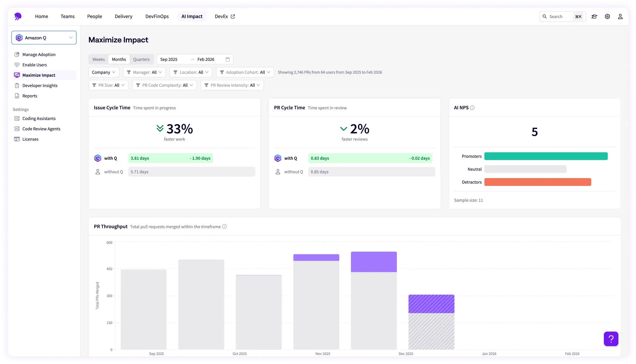636x364 pixels.
Task: Click the Search input field
Action: [x=560, y=17]
